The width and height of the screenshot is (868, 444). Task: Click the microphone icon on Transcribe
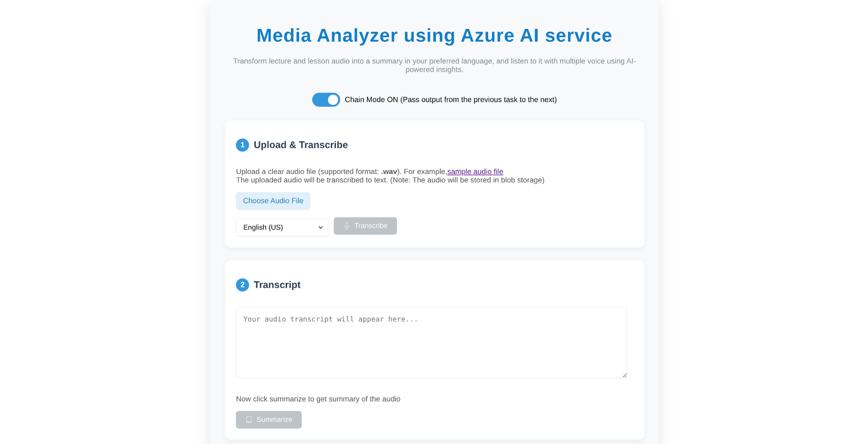(x=347, y=226)
